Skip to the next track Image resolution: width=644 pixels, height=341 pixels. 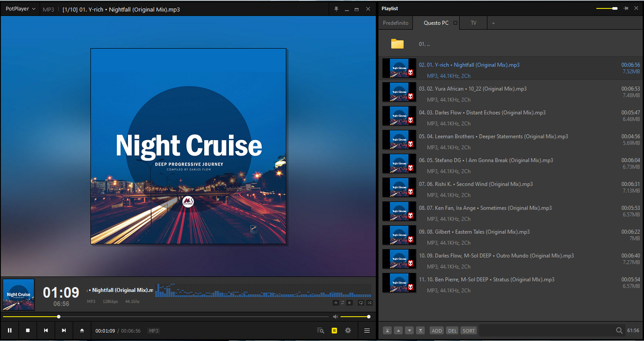tap(64, 330)
